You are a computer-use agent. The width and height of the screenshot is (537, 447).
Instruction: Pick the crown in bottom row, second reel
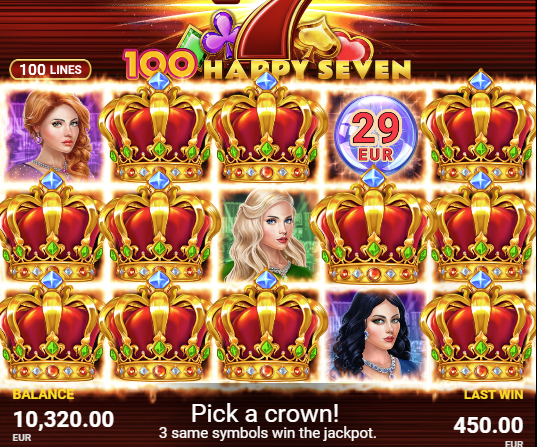click(x=159, y=327)
